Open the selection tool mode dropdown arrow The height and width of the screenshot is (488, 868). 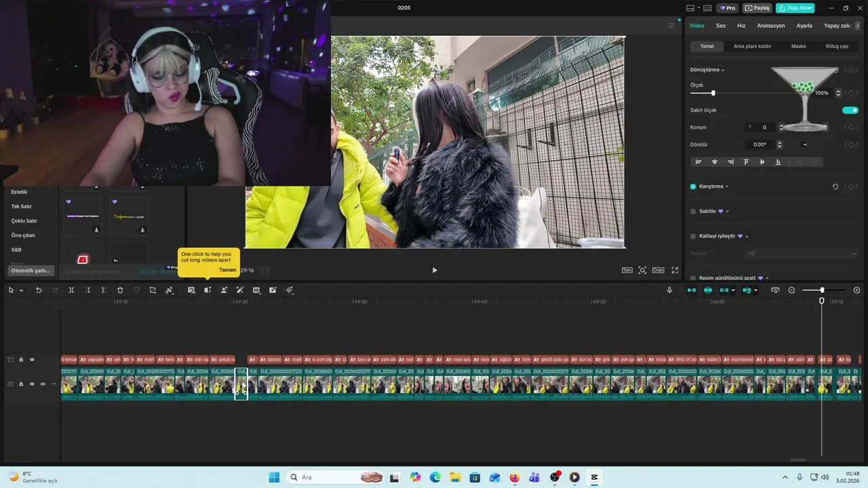(21, 291)
